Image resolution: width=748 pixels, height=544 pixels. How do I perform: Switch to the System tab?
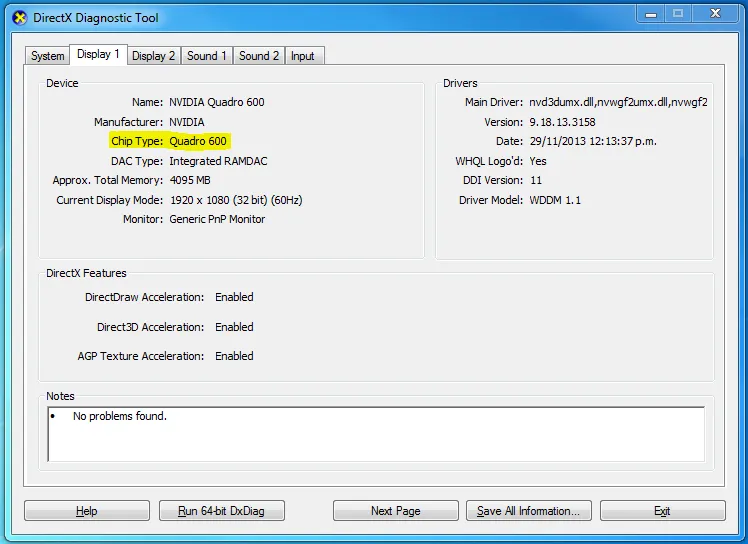tap(47, 56)
